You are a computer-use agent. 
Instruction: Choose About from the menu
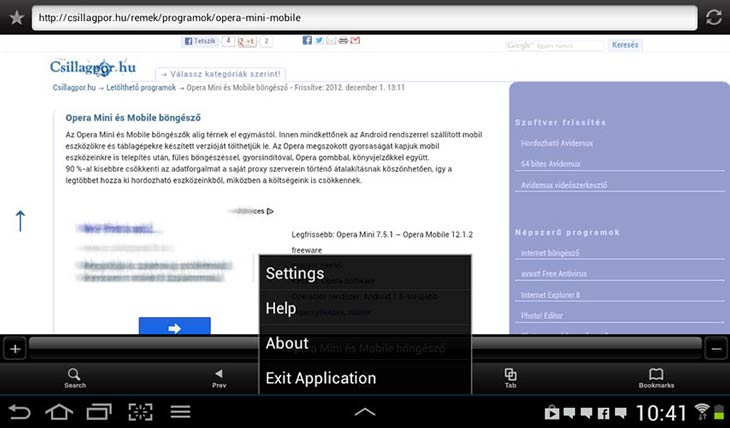pyautogui.click(x=365, y=343)
